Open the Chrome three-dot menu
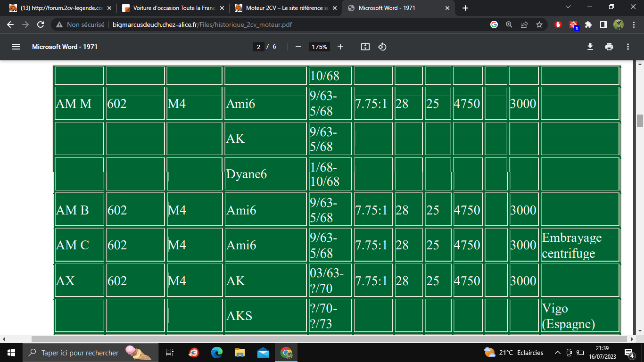This screenshot has width=644, height=362. click(633, 25)
